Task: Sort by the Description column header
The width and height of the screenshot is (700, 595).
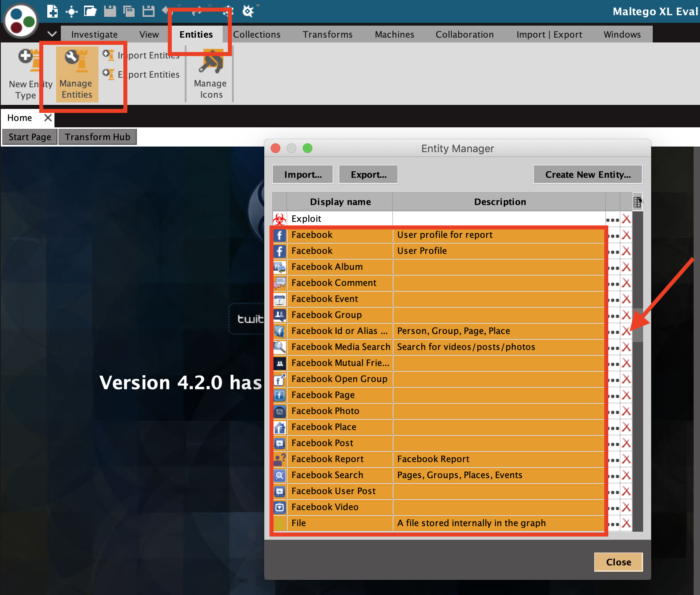Action: click(x=499, y=202)
